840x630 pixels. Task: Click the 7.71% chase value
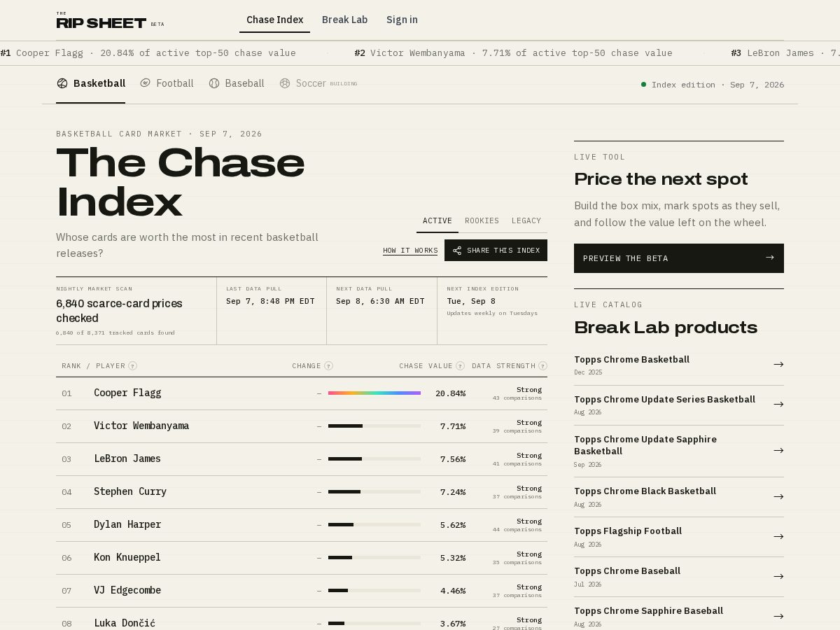coord(453,426)
